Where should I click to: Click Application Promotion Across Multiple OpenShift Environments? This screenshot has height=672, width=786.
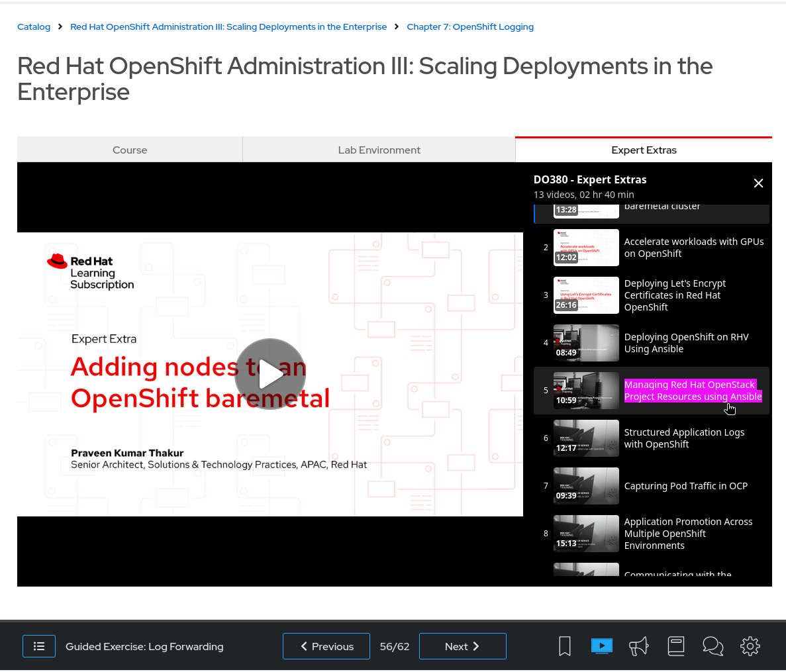[x=688, y=533]
